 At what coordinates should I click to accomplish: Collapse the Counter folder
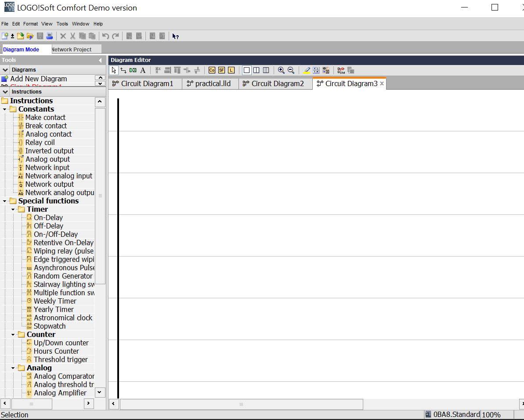tap(13, 335)
